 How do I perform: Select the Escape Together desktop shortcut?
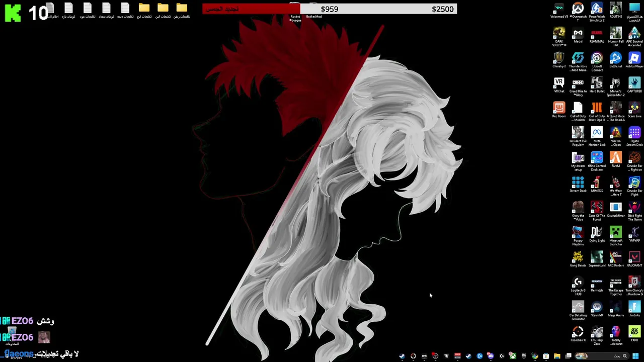(615, 286)
